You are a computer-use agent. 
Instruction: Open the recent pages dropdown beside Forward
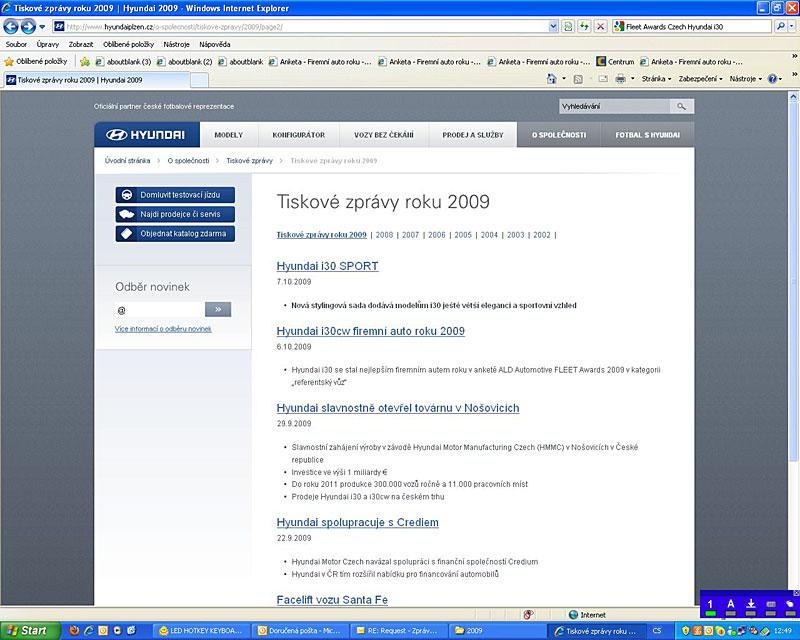tap(42, 27)
